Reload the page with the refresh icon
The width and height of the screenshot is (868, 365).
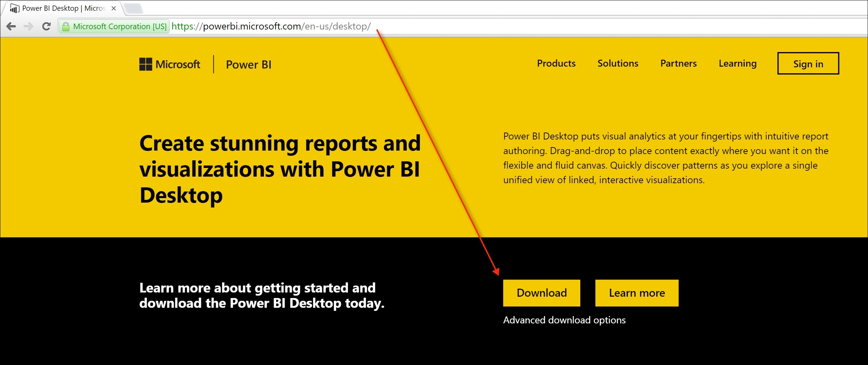click(x=46, y=26)
